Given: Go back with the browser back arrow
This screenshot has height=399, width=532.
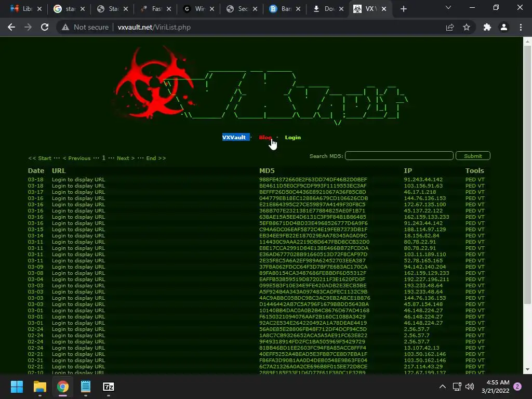Looking at the screenshot, I should tap(11, 27).
